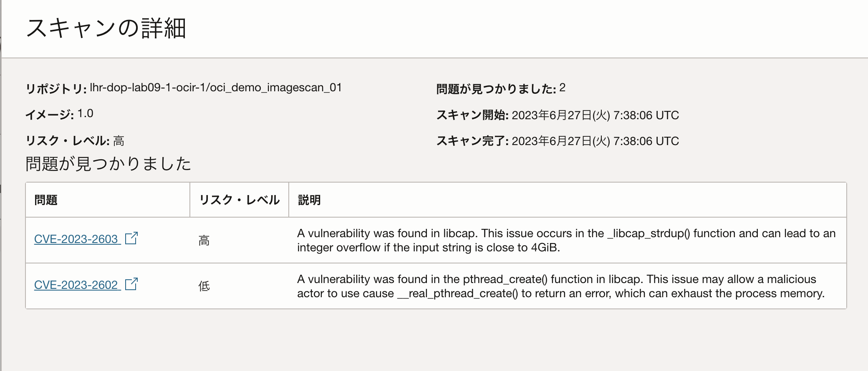Open the CVE-2023-2602 vulnerability details

pos(75,285)
